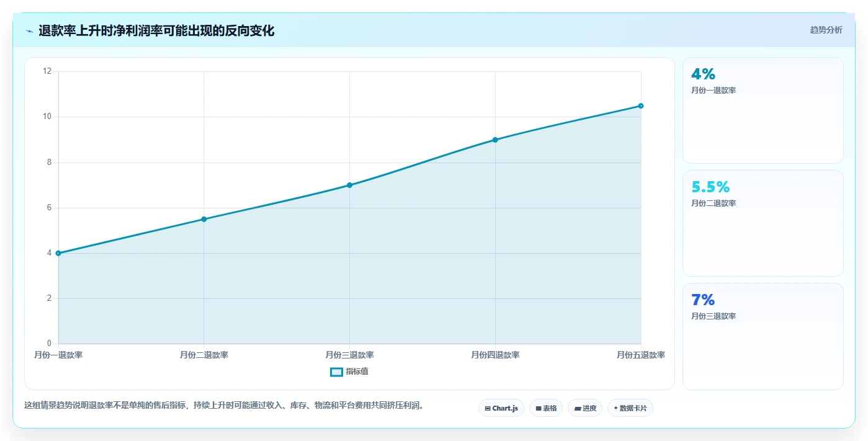The width and height of the screenshot is (868, 441).
Task: Open the 7% 月份三退款率 card
Action: (763, 336)
